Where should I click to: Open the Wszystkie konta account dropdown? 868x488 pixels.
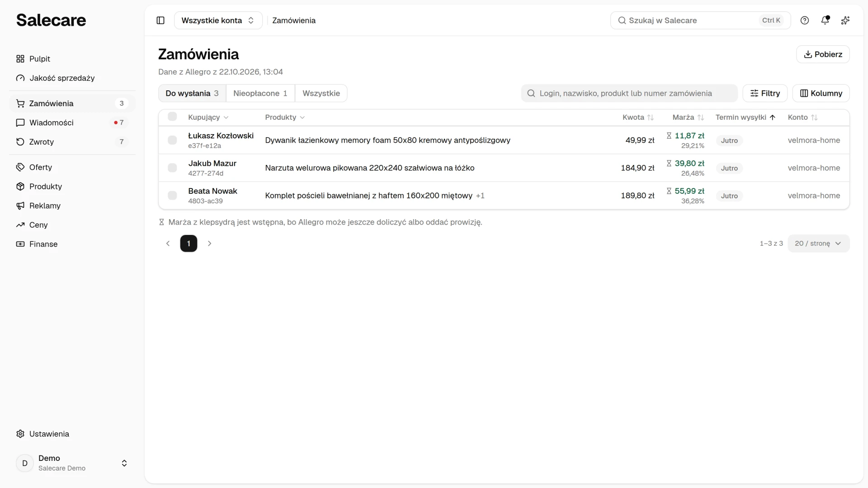coord(218,20)
